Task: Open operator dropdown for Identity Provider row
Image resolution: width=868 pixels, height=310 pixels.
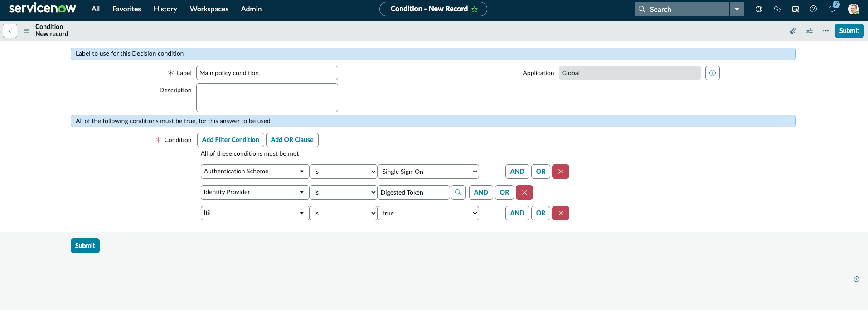Action: [344, 192]
